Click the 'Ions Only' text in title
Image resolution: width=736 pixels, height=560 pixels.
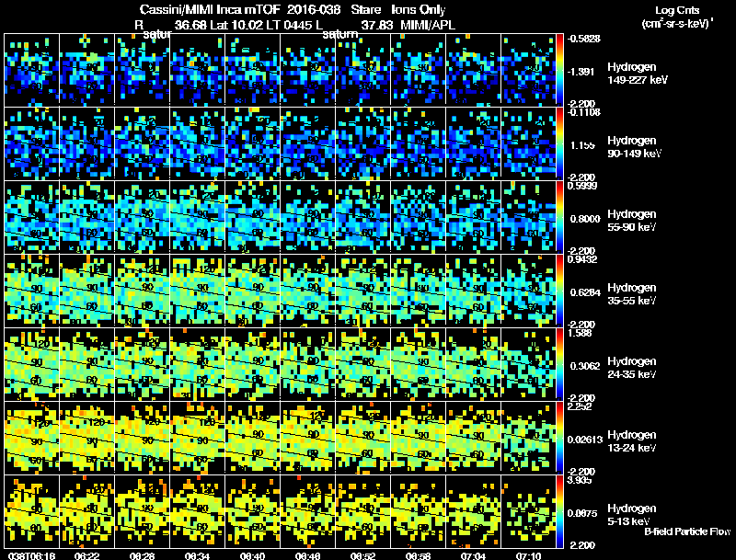point(419,9)
